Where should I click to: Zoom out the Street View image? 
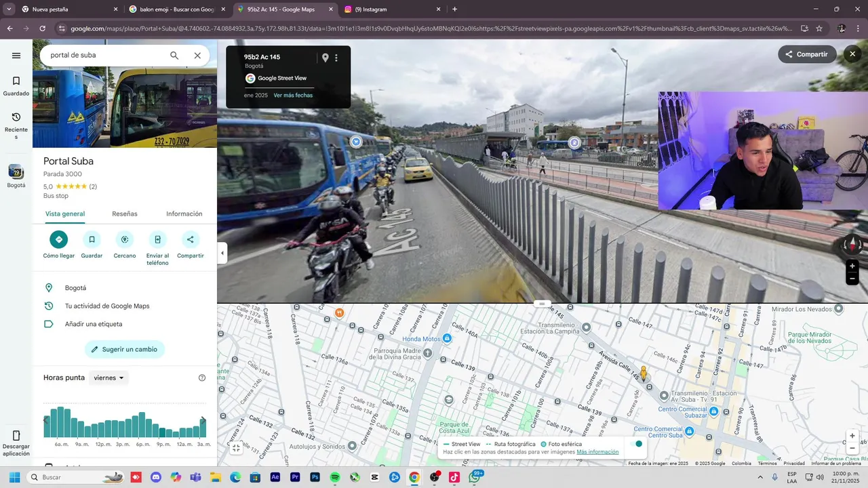click(852, 279)
